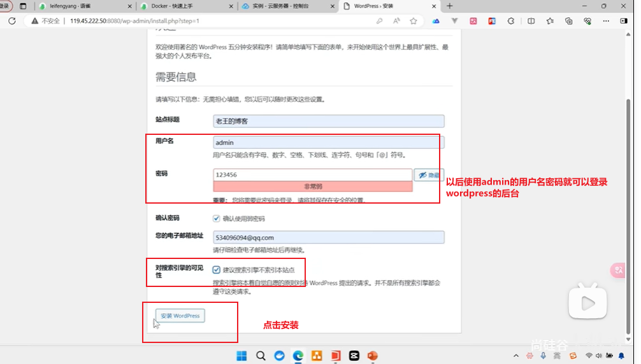Open the red WPS-style icon on taskbar
Screen dimensions: 641x364
(336, 356)
